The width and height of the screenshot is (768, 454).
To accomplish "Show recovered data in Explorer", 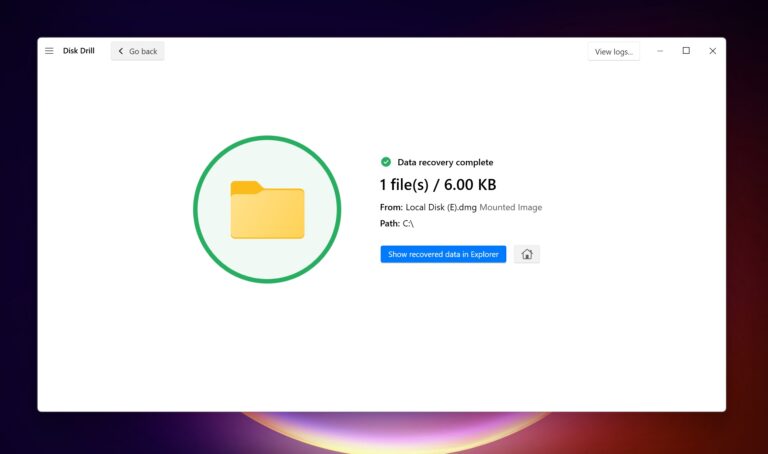I will 443,254.
